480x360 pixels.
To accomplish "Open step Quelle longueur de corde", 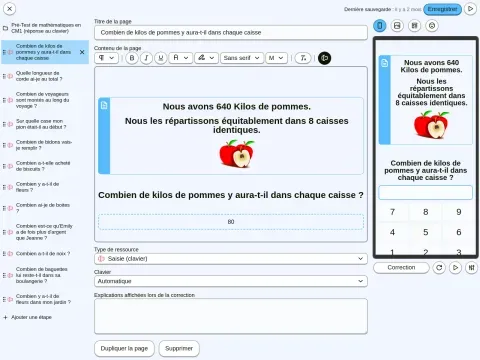I will pos(45,76).
